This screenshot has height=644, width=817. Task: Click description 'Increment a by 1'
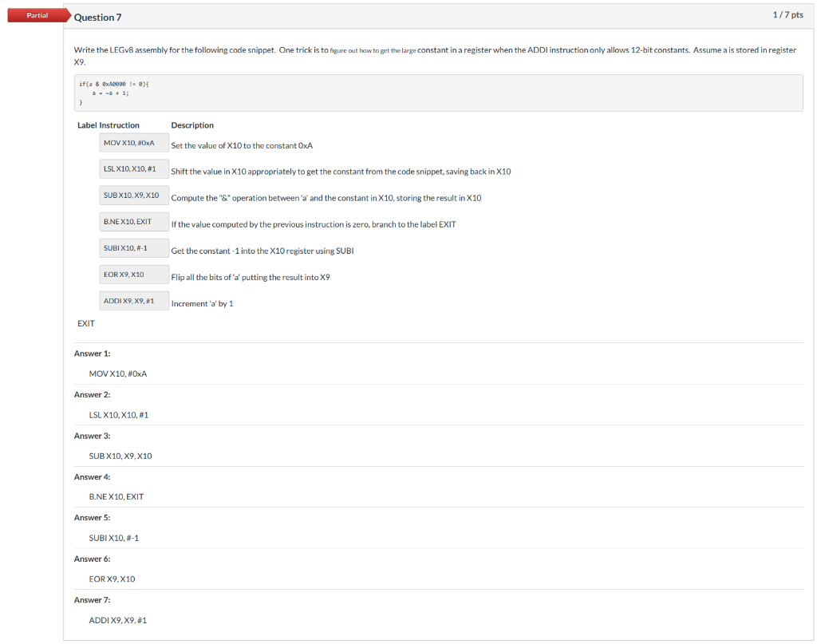(202, 304)
